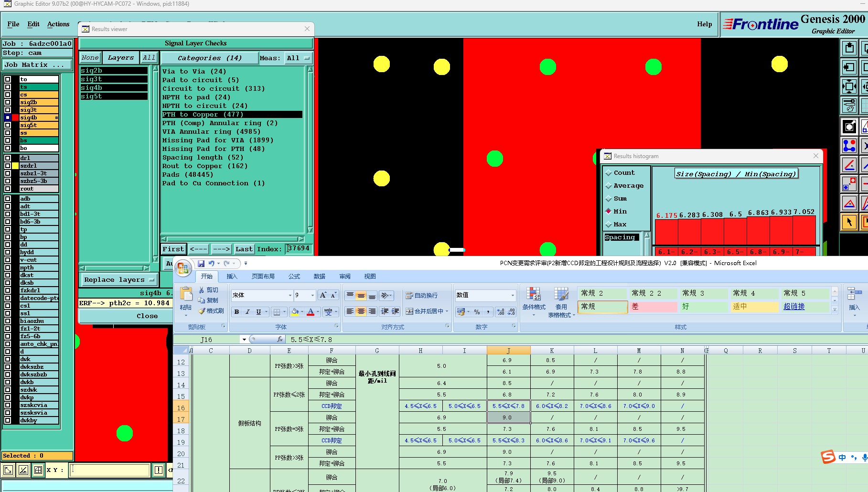868x492 pixels.
Task: Click the Genesis display settings palette icon
Action: [x=849, y=106]
